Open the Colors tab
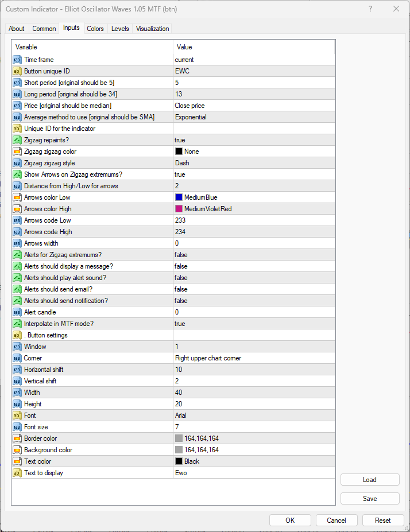 pos(95,29)
